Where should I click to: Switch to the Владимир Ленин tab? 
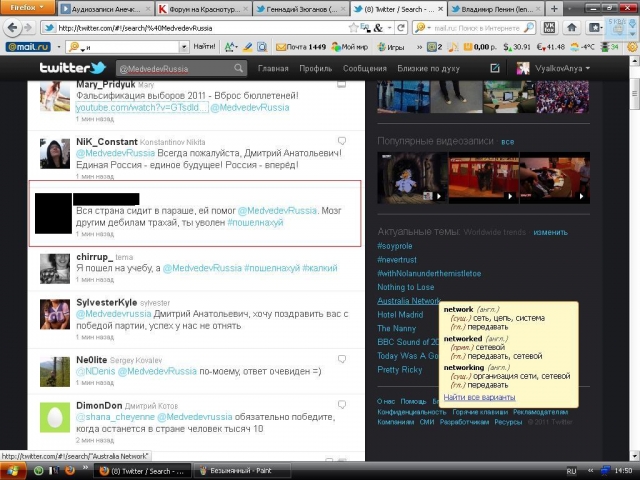coord(496,9)
